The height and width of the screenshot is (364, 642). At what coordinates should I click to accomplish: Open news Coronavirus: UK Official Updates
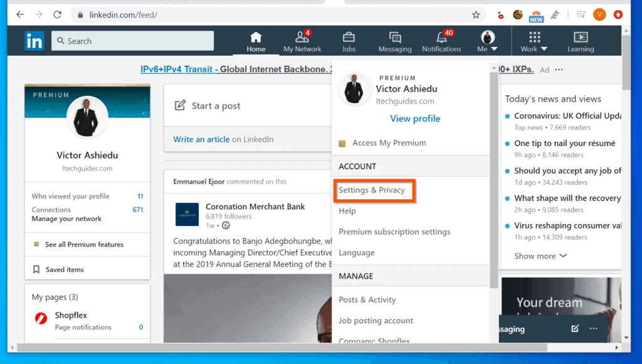(x=568, y=116)
